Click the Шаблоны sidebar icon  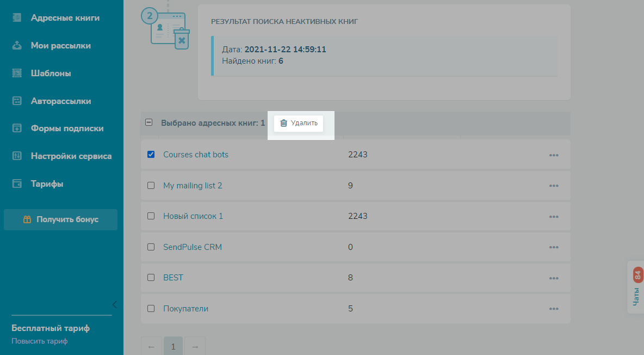pyautogui.click(x=17, y=73)
